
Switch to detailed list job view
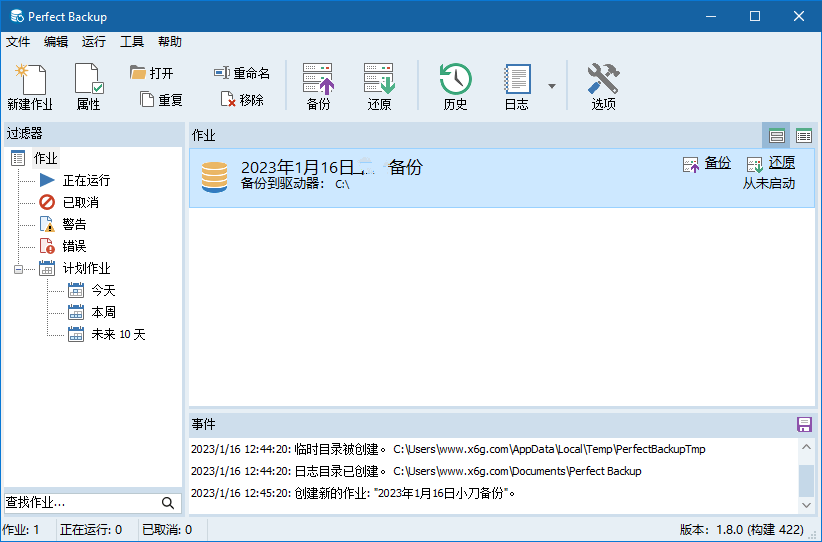[803, 136]
